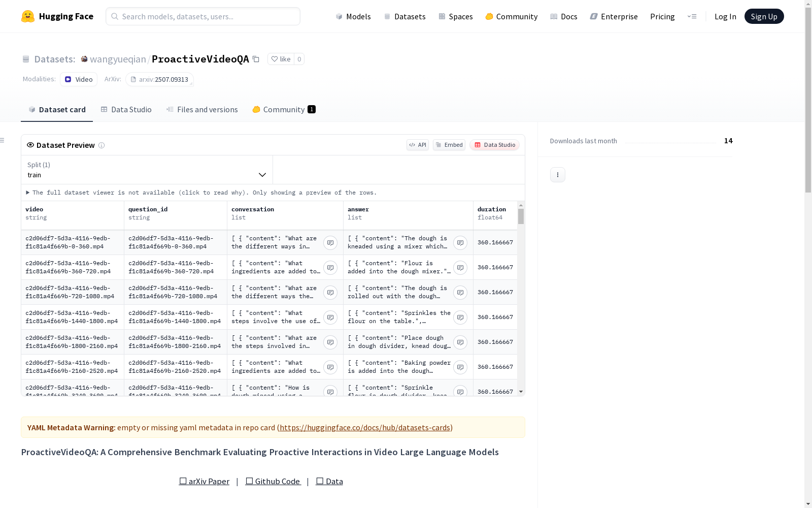The width and height of the screenshot is (812, 508).
Task: Open the navigation more-options menu icon
Action: 692,16
